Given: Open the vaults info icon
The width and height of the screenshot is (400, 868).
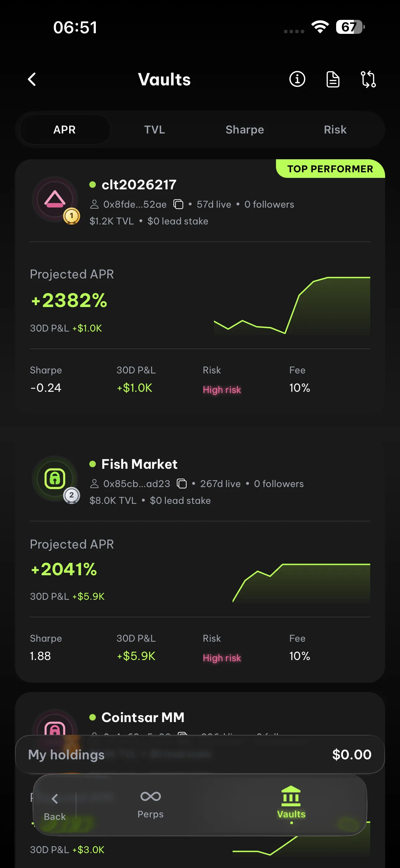Looking at the screenshot, I should click(297, 79).
